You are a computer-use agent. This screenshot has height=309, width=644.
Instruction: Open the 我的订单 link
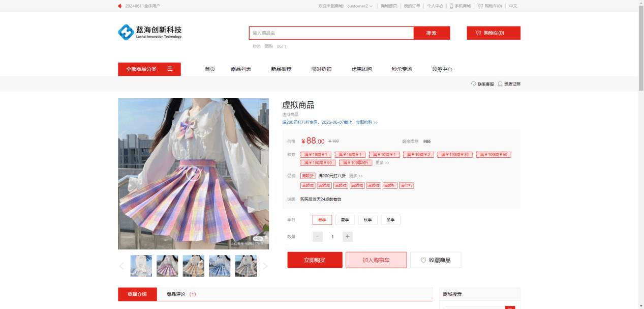[x=412, y=6]
